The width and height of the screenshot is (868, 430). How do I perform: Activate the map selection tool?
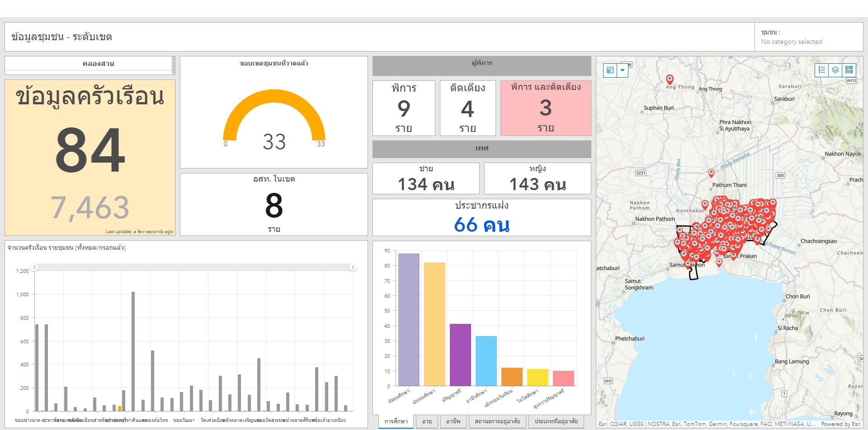610,70
